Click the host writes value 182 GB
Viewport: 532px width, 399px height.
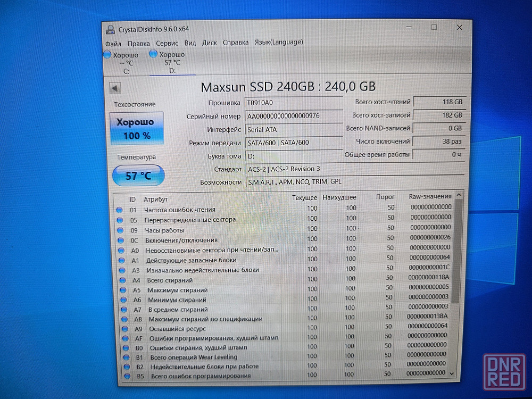439,115
